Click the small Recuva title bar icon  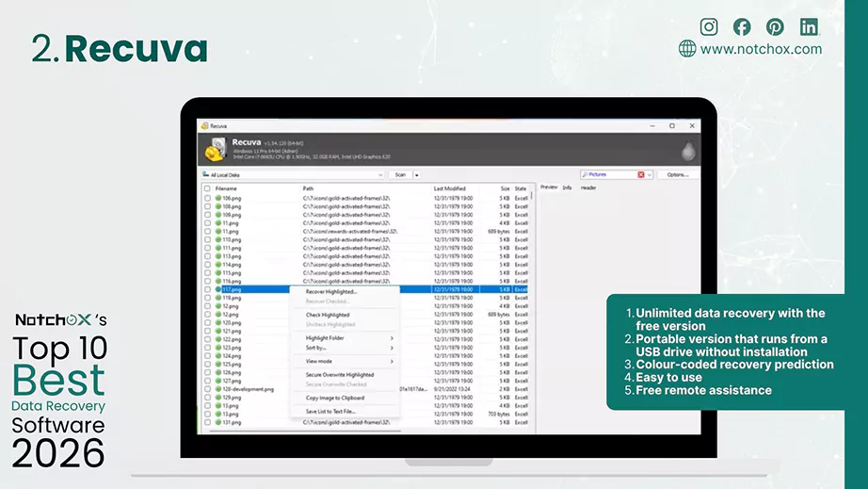click(205, 125)
